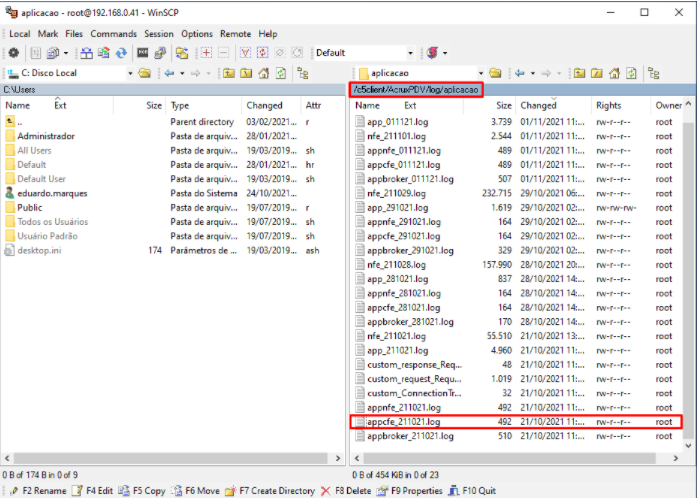Image resolution: width=699 pixels, height=498 pixels.
Task: Open the Commands menu
Action: click(x=113, y=34)
